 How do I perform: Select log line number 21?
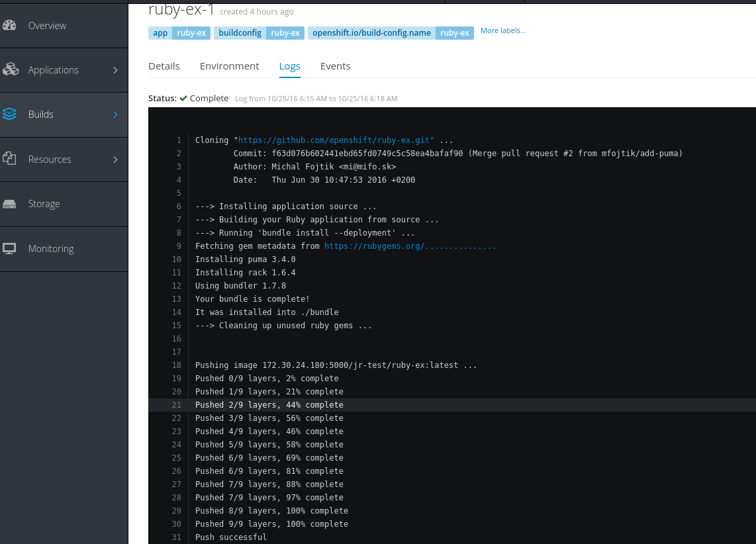[177, 405]
